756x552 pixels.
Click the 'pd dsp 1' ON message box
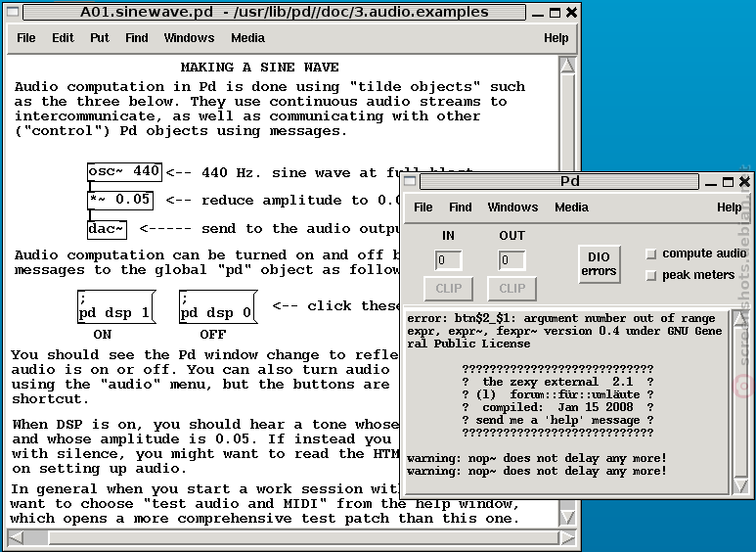(x=116, y=307)
